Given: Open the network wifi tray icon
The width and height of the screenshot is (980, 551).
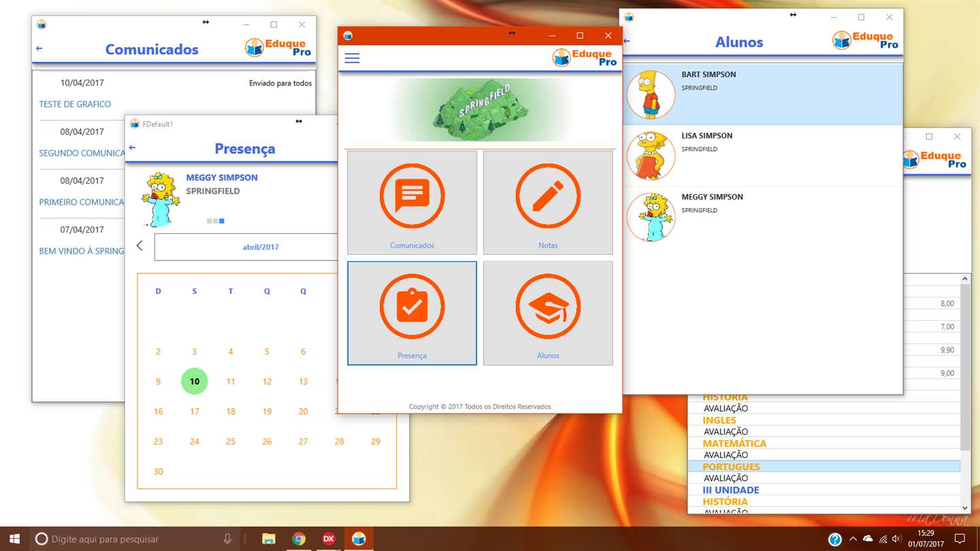Looking at the screenshot, I should click(x=883, y=539).
